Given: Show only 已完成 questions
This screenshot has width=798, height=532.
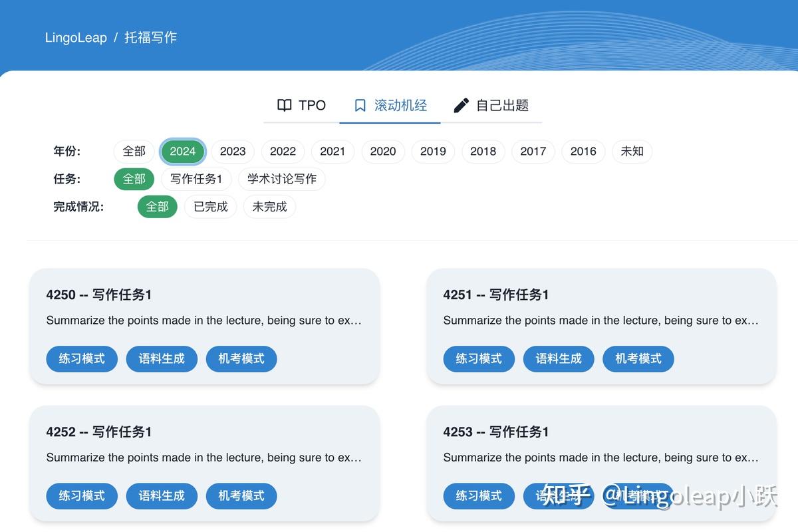Looking at the screenshot, I should pyautogui.click(x=210, y=207).
